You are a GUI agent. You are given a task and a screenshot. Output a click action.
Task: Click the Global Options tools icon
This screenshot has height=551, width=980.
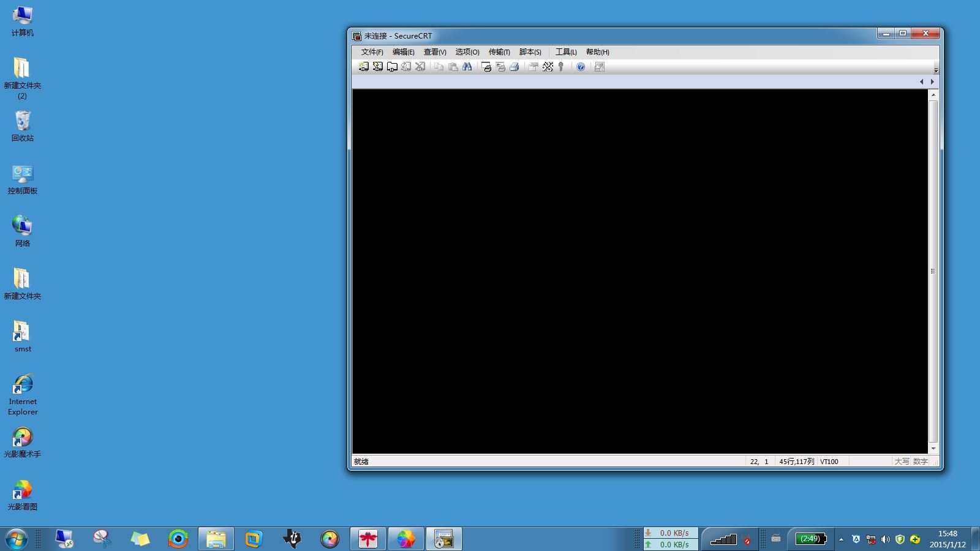[548, 67]
